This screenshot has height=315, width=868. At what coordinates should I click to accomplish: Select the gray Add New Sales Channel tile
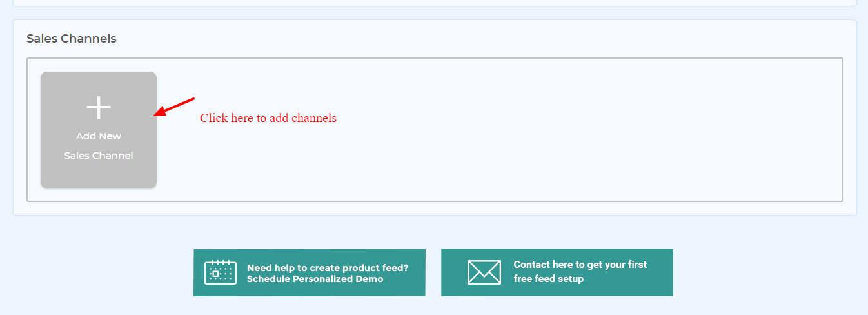click(99, 130)
